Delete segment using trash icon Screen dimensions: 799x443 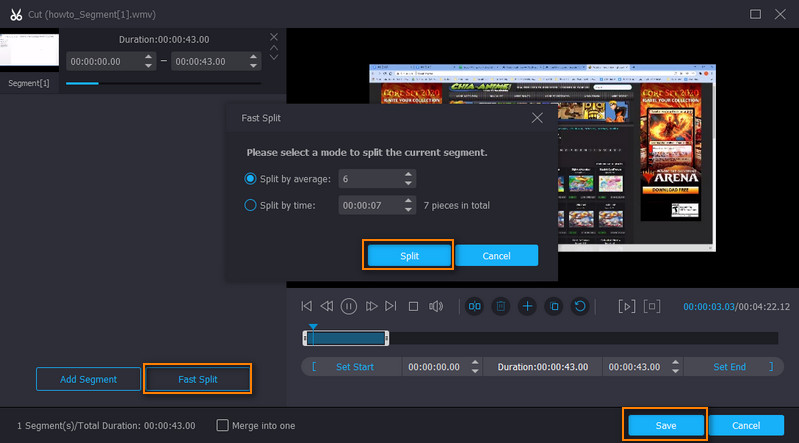point(500,306)
